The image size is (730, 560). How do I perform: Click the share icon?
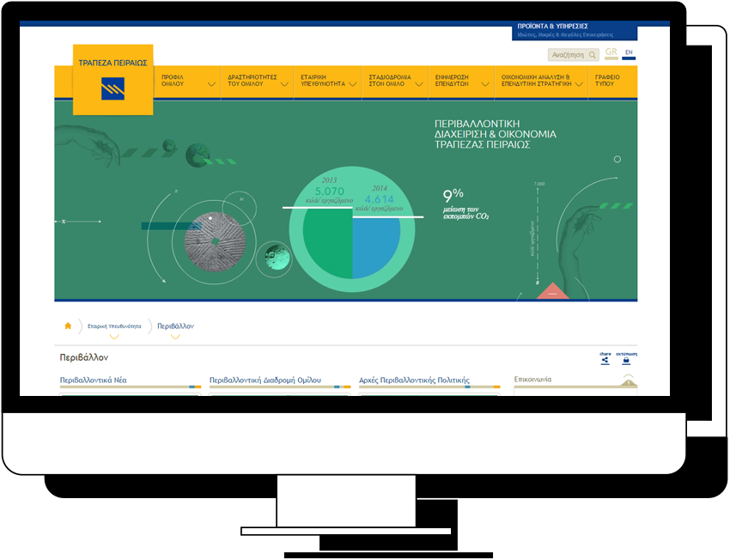coord(605,361)
